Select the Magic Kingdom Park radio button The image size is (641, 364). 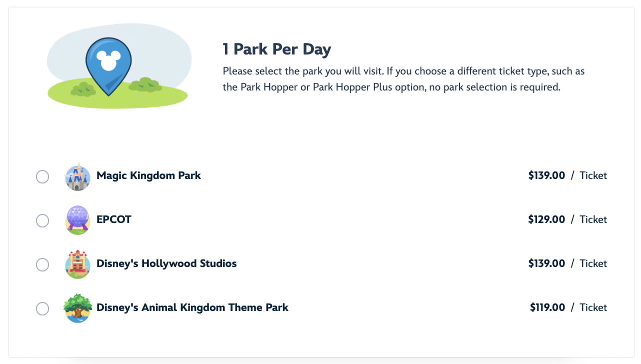[42, 177]
